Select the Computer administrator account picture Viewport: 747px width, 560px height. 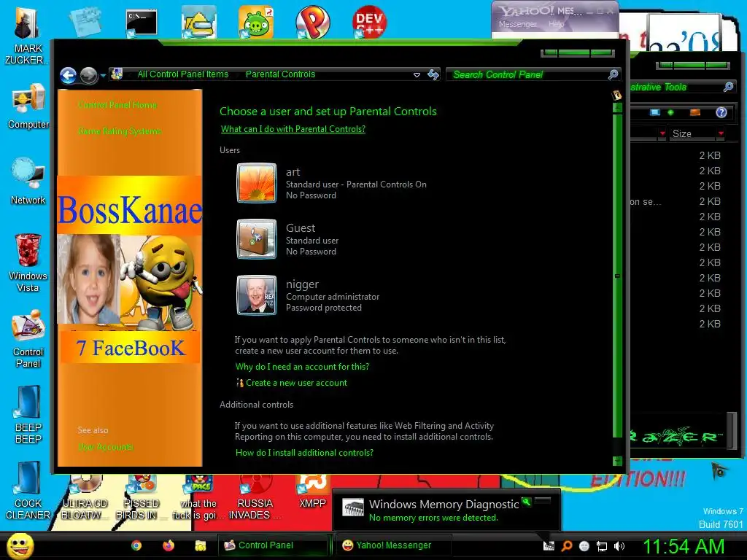(x=256, y=295)
